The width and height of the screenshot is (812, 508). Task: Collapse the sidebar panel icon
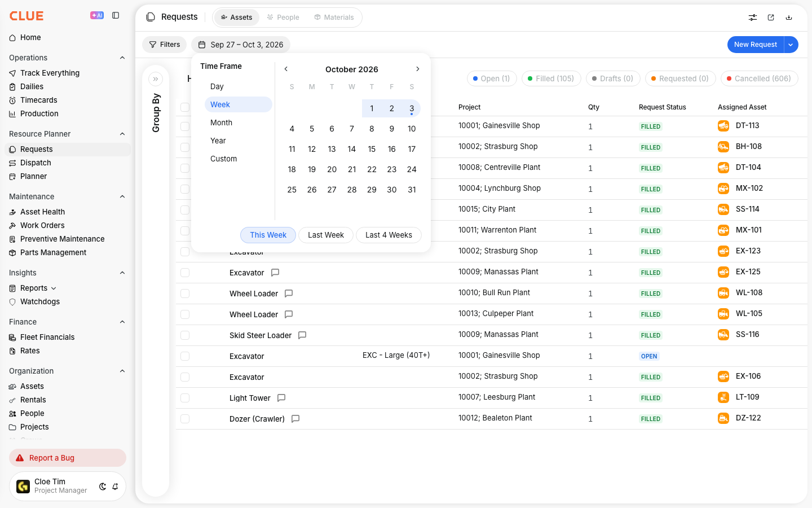pyautogui.click(x=116, y=16)
